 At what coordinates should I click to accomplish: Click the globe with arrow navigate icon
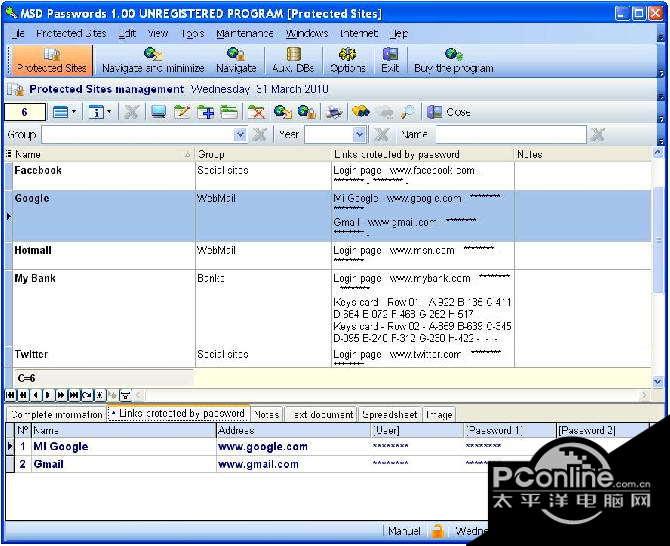pos(282,112)
